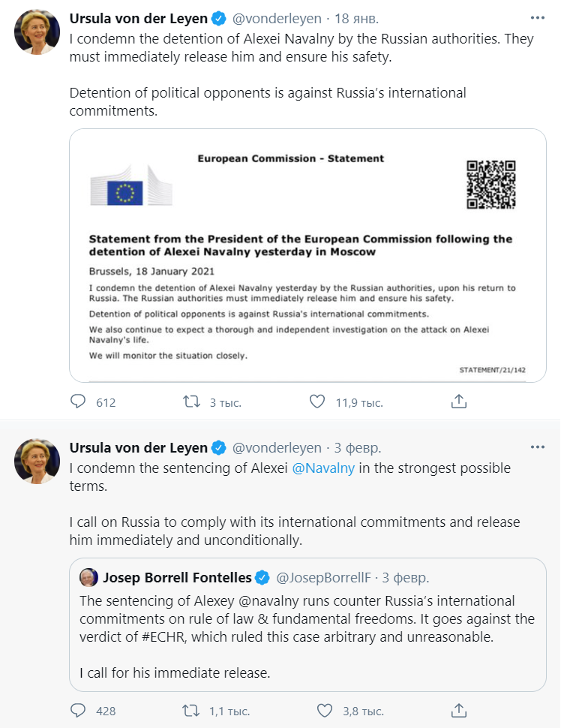Image resolution: width=561 pixels, height=728 pixels.
Task: Open the 18 янв. tweet timestamp
Action: tap(358, 19)
